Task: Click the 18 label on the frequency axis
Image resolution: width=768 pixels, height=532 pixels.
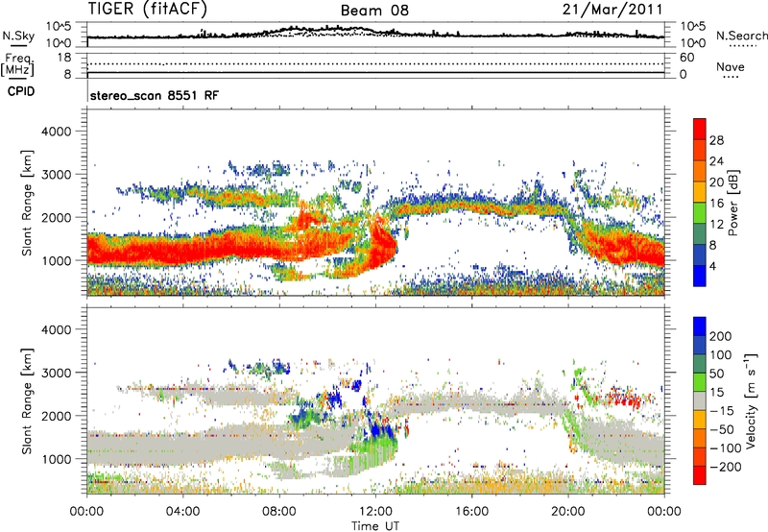Action: click(64, 58)
